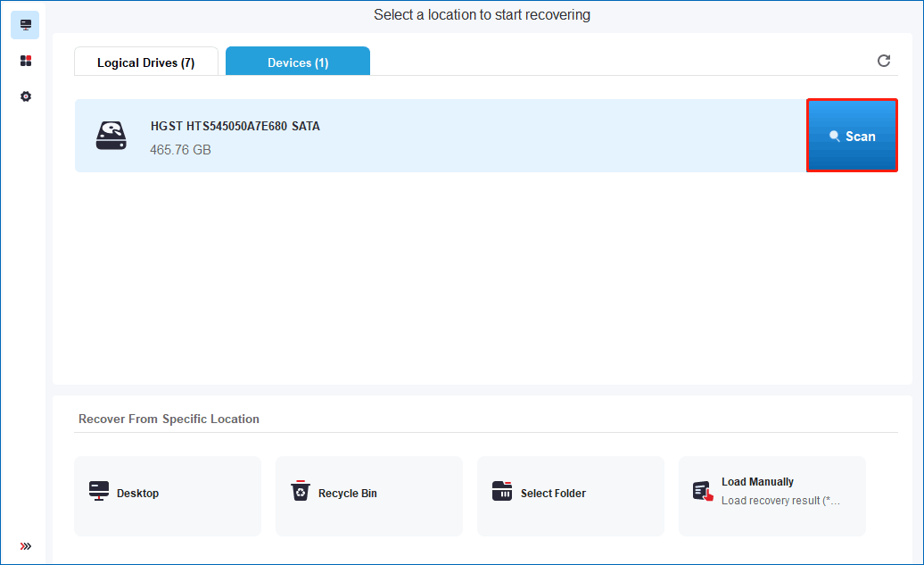The image size is (924, 565).
Task: Click the refresh drive list icon
Action: click(x=883, y=61)
